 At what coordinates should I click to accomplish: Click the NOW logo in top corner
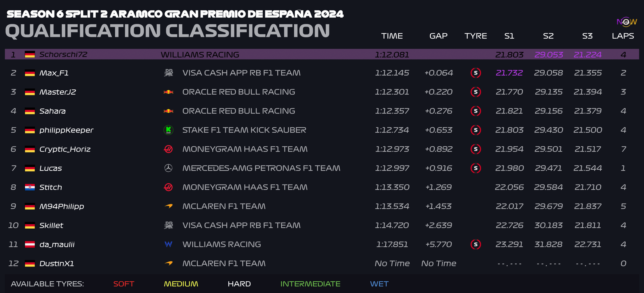627,22
